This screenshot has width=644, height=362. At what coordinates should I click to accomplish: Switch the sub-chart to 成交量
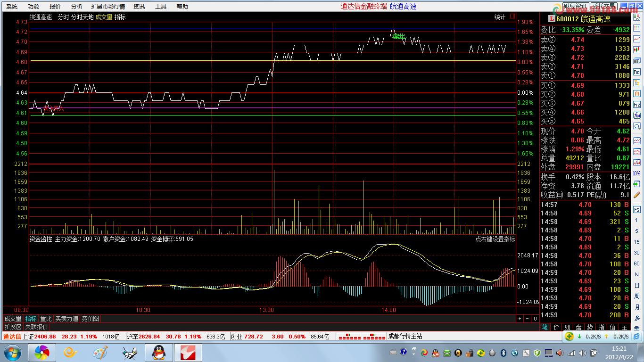(x=13, y=319)
